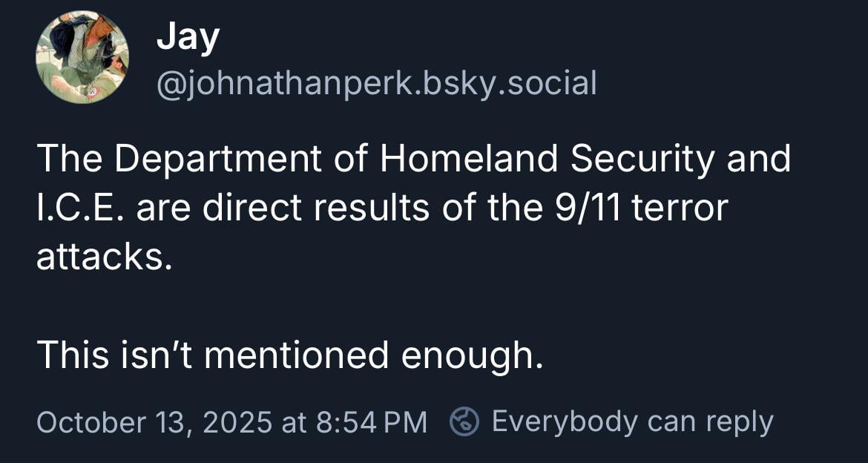
Task: Open the @johnathanperk.bsky.social handle link
Action: (x=376, y=84)
